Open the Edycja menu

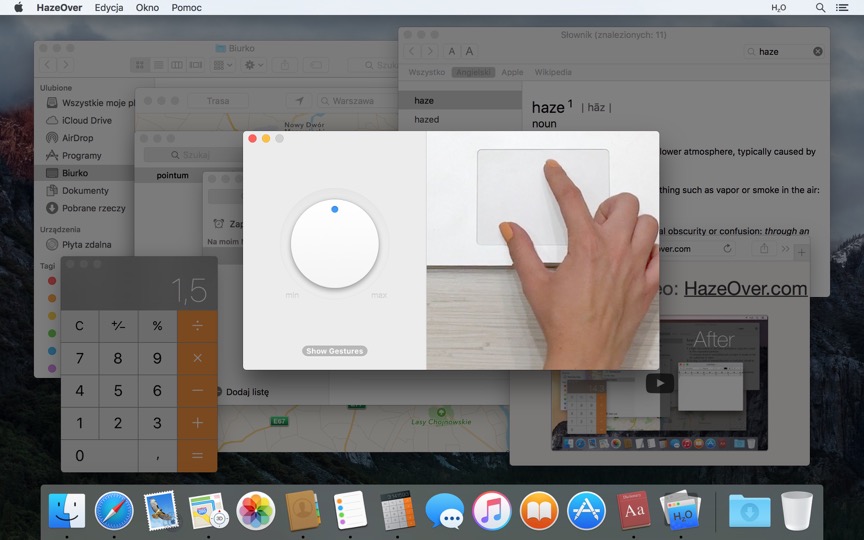[x=109, y=8]
